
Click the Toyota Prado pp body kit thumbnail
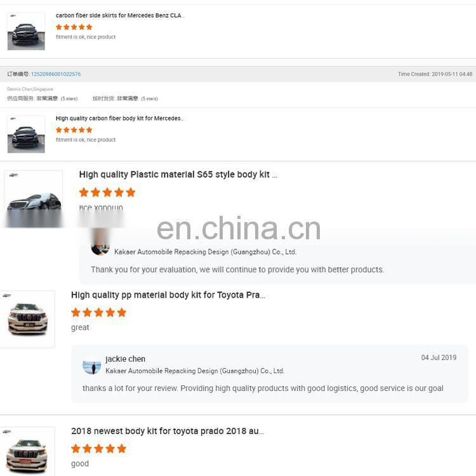[27, 319]
